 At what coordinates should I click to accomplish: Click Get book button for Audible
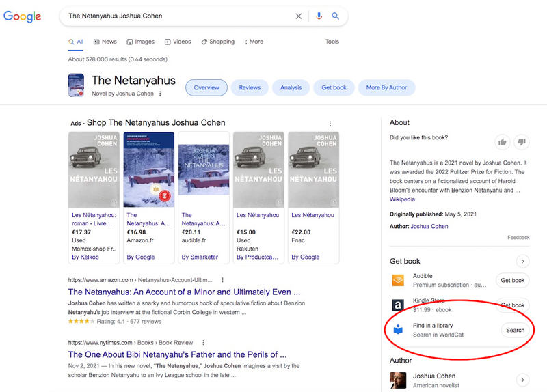(x=512, y=280)
